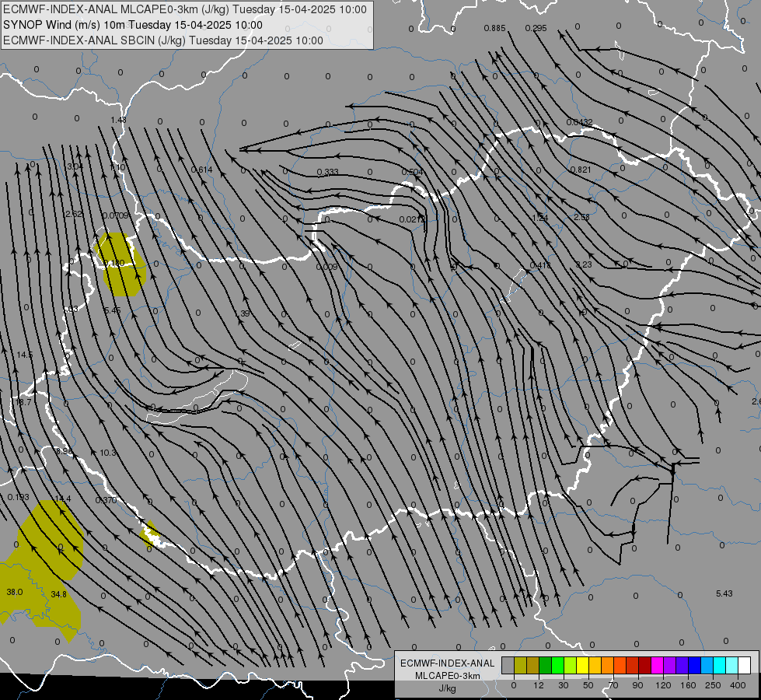Select the legend tick label 30
The width and height of the screenshot is (761, 700).
click(x=564, y=685)
